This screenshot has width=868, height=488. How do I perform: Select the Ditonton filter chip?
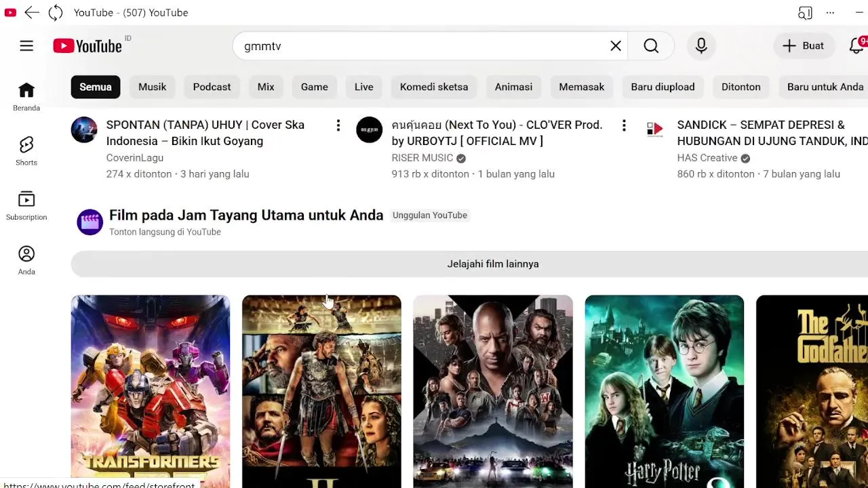click(741, 87)
